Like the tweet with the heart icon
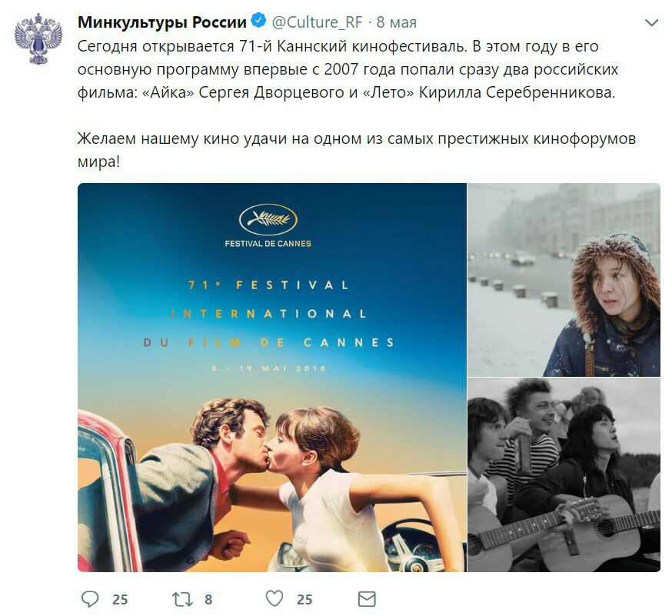The height and width of the screenshot is (616, 672). tap(274, 598)
